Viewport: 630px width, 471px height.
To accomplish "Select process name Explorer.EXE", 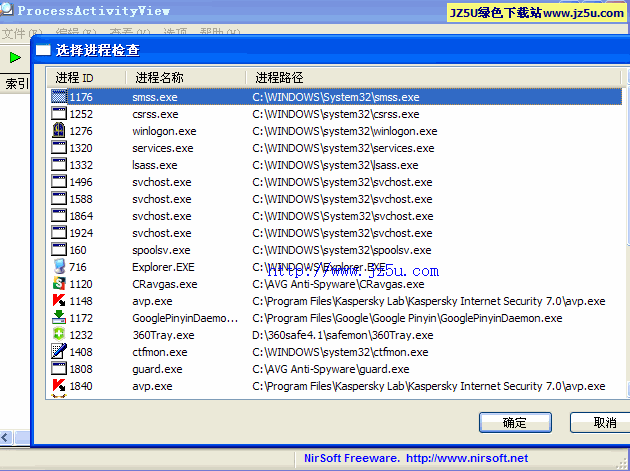I will tap(163, 267).
